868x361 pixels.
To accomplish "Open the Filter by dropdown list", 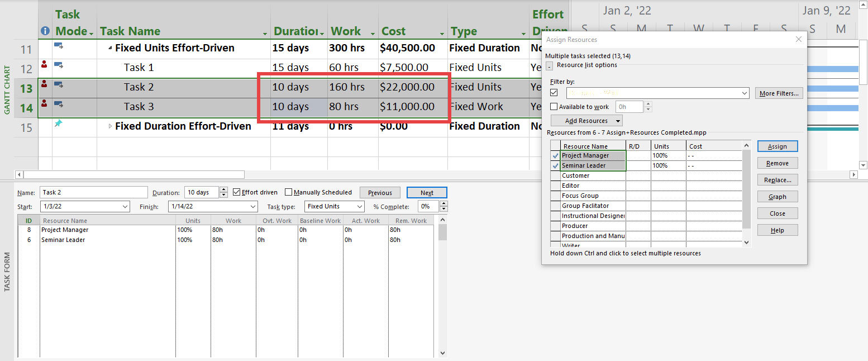I will click(x=744, y=93).
